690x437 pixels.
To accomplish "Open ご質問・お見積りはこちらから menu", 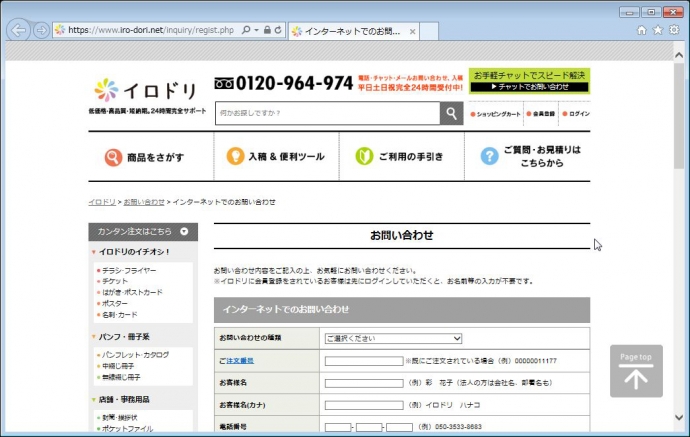I will pyautogui.click(x=527, y=157).
